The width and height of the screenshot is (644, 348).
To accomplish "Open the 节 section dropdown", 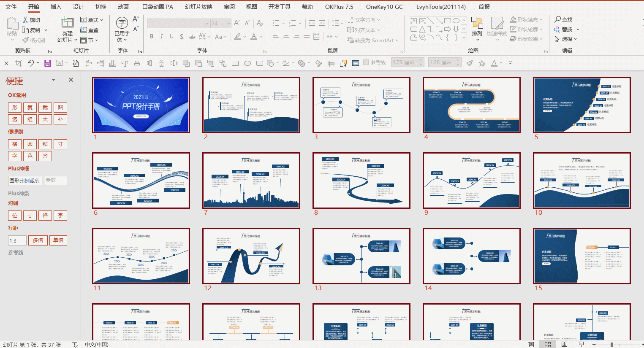I will (89, 40).
